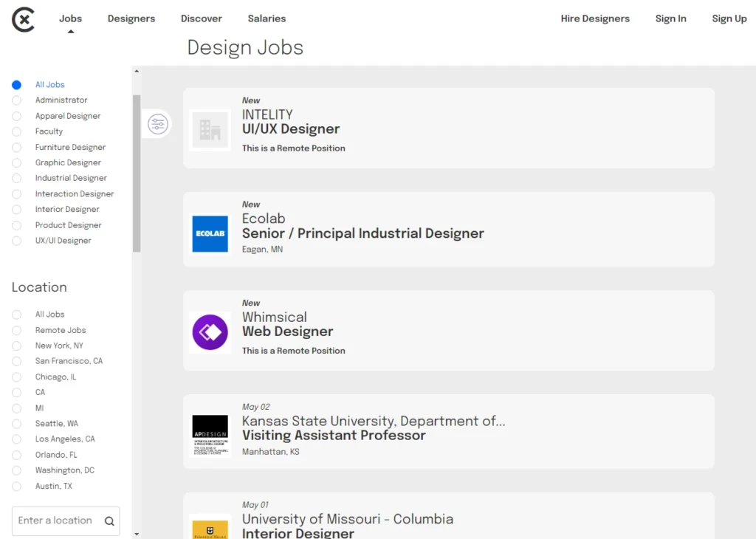Select the Product Designer radio button
This screenshot has width=756, height=539.
tap(16, 226)
